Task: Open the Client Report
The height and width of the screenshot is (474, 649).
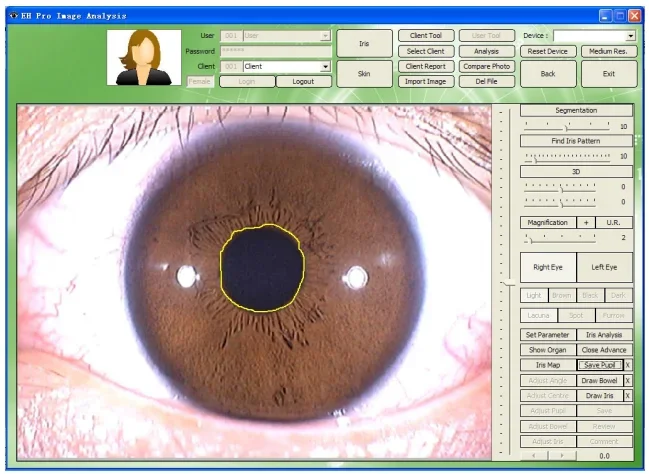Action: (426, 66)
